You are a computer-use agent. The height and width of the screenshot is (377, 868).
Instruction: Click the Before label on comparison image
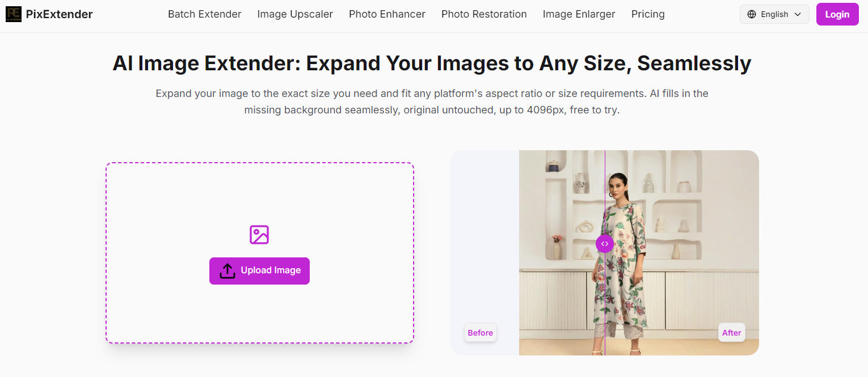(481, 333)
